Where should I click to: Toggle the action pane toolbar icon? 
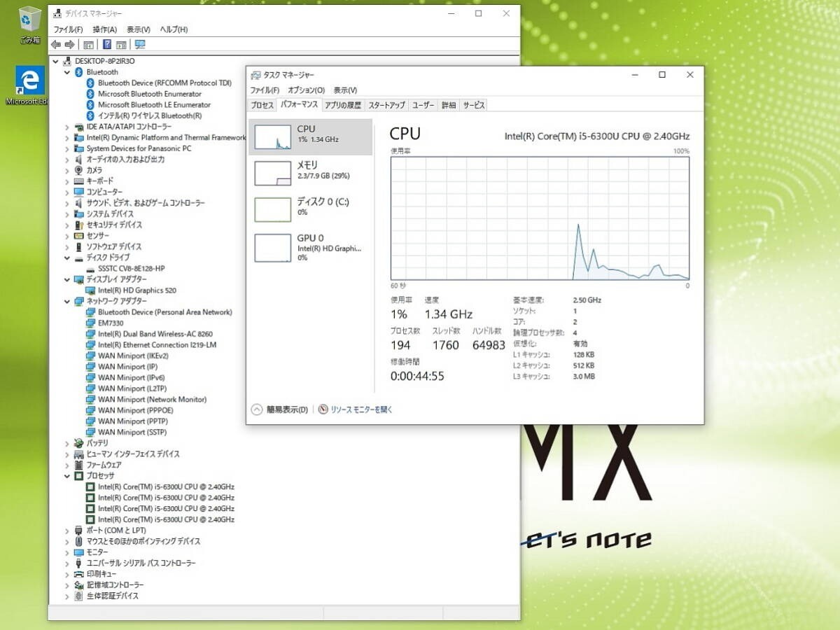coord(121,45)
